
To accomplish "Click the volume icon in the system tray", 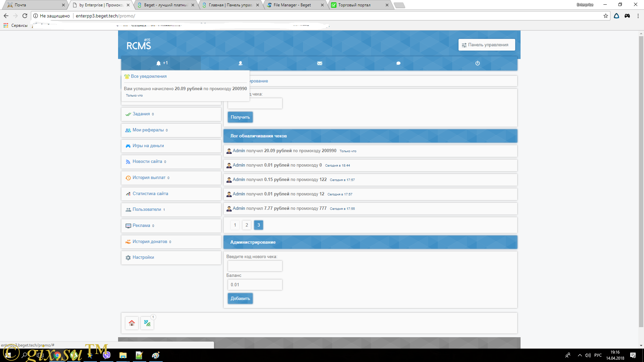I will (x=588, y=355).
